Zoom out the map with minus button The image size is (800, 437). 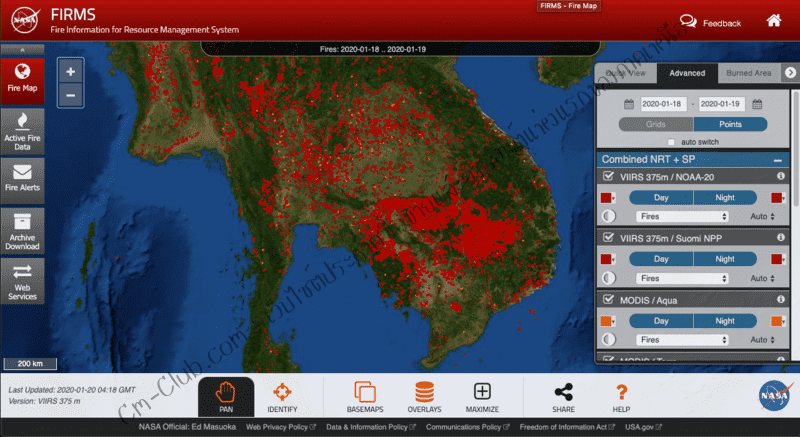coord(70,95)
